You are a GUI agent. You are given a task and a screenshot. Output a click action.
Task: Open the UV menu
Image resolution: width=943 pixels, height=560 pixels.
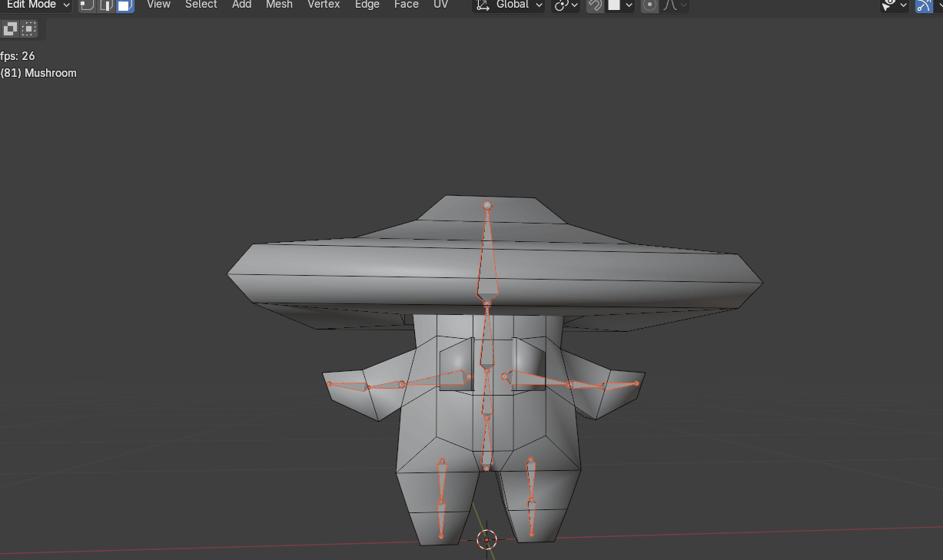point(440,5)
